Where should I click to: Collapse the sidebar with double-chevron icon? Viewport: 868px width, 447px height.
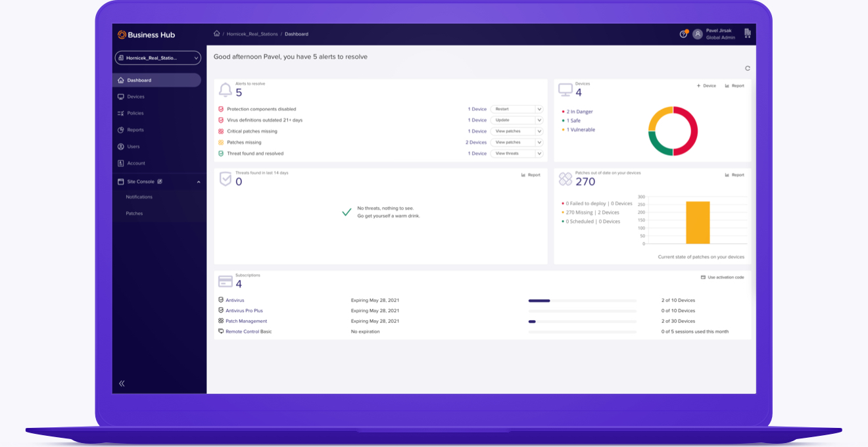pyautogui.click(x=122, y=383)
